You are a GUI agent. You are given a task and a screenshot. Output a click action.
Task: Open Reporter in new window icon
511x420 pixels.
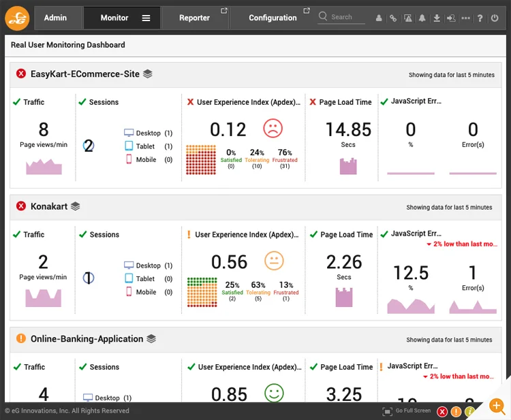[223, 11]
